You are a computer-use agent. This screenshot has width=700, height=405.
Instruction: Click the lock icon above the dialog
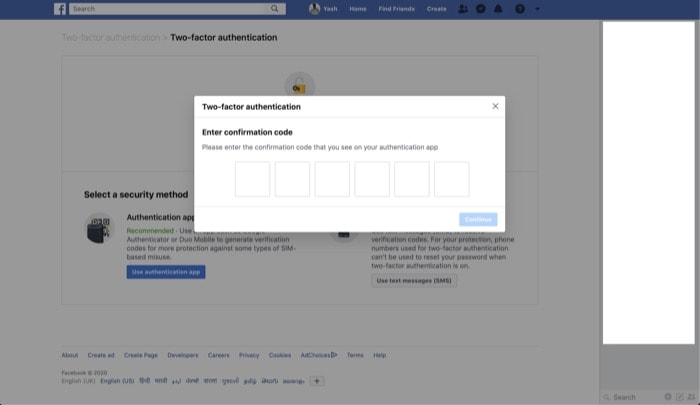299,86
